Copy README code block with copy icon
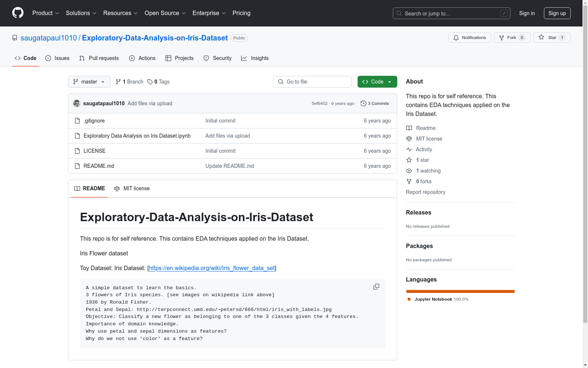The height and width of the screenshot is (368, 588). point(376,287)
